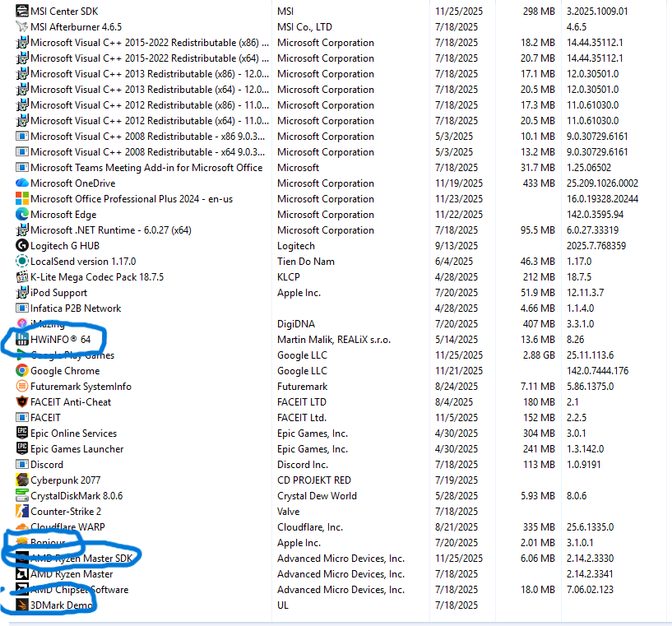Click the HWiNFO 64 icon
The height and width of the screenshot is (626, 672).
tap(22, 340)
